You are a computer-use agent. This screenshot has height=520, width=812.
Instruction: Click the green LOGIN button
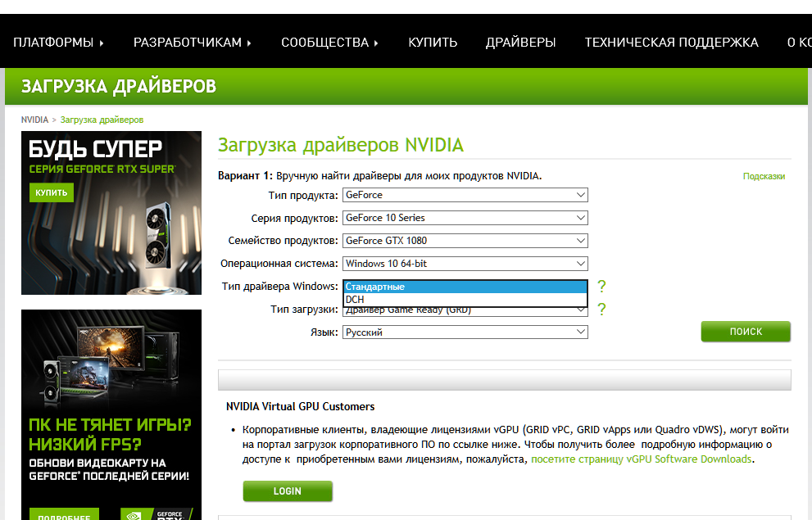click(288, 491)
